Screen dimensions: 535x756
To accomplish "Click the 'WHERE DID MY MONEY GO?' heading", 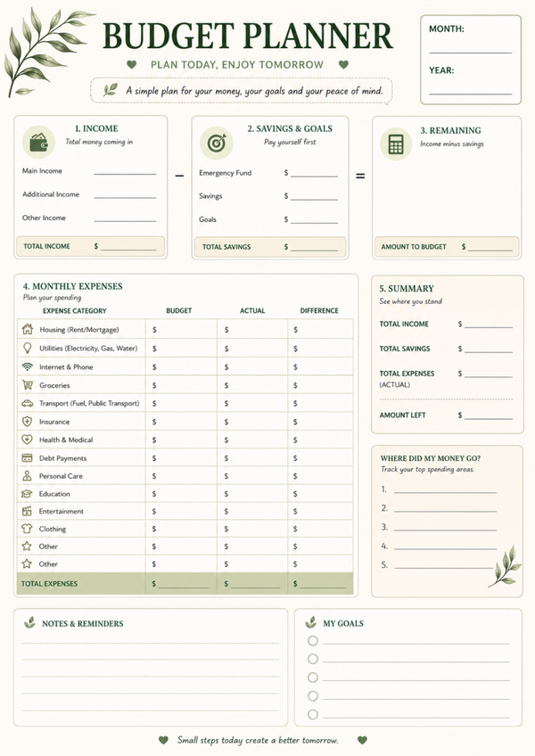I will coord(431,458).
